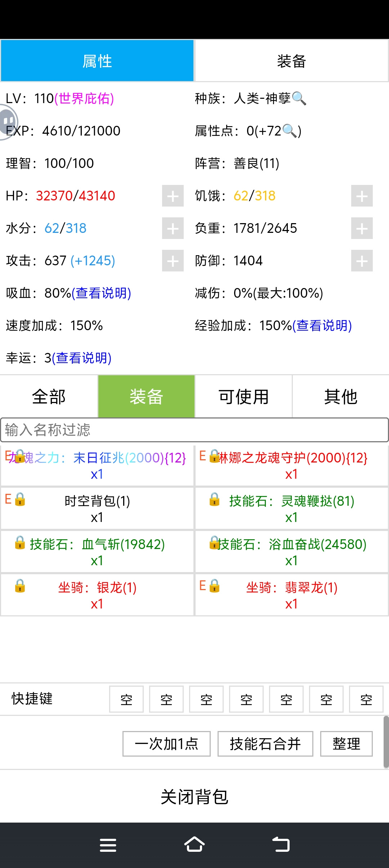
Task: Show all items with the 全部 tab
Action: pos(49,397)
